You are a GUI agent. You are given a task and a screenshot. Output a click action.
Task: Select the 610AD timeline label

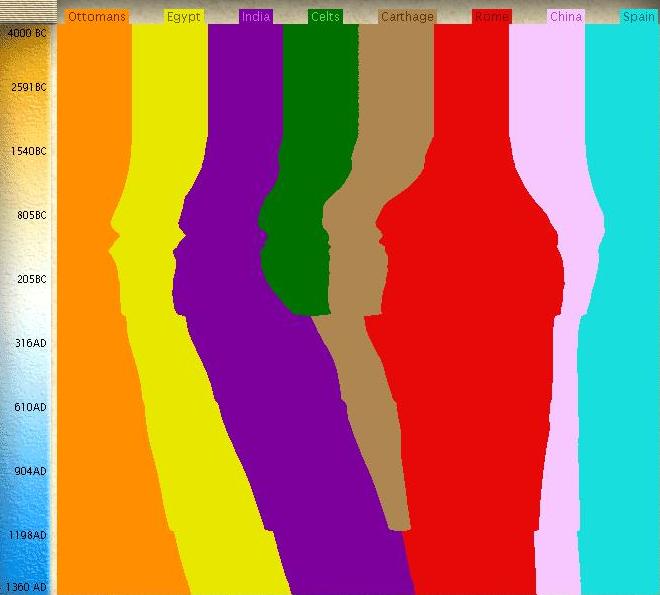coord(30,407)
